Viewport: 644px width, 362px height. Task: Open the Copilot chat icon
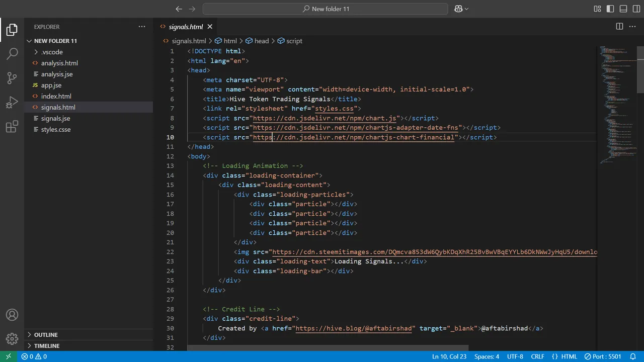[x=458, y=9]
